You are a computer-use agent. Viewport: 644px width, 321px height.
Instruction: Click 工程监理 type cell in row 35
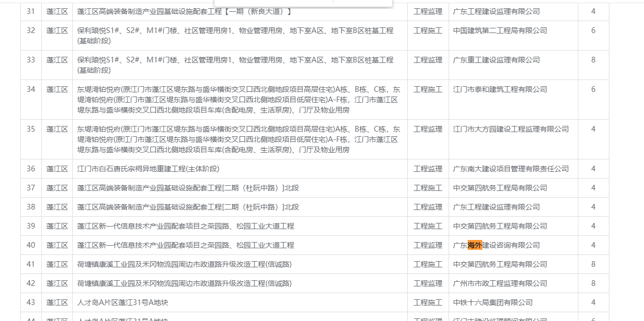[428, 129]
